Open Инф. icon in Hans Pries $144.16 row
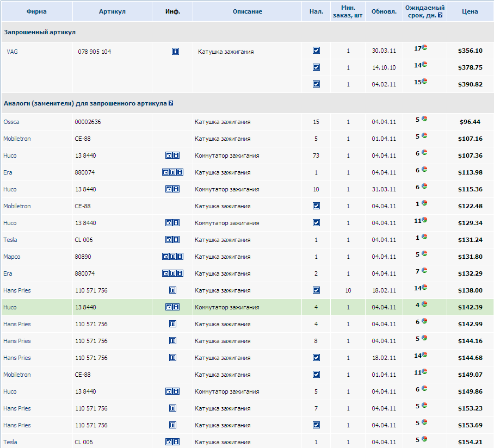 point(172,341)
